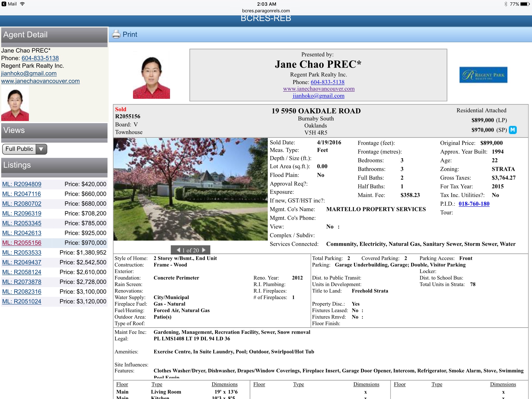Tap the battery status icon
This screenshot has height=399, width=532.
pyautogui.click(x=525, y=4)
